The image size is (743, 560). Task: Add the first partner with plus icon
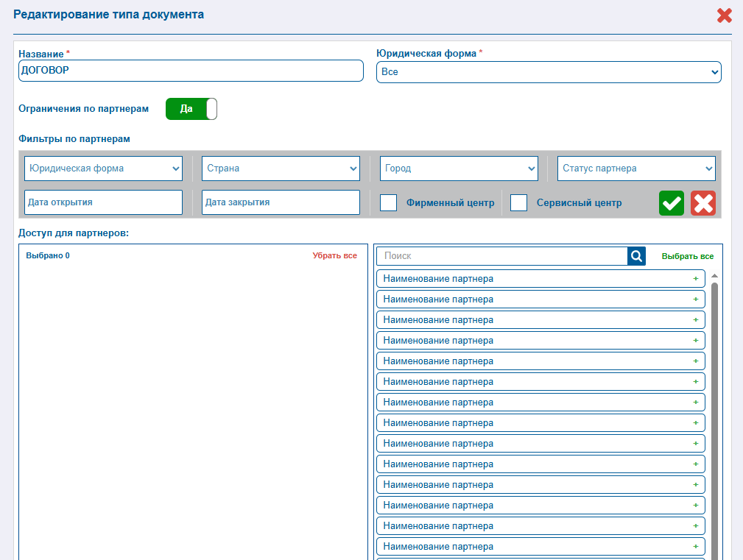coord(696,279)
